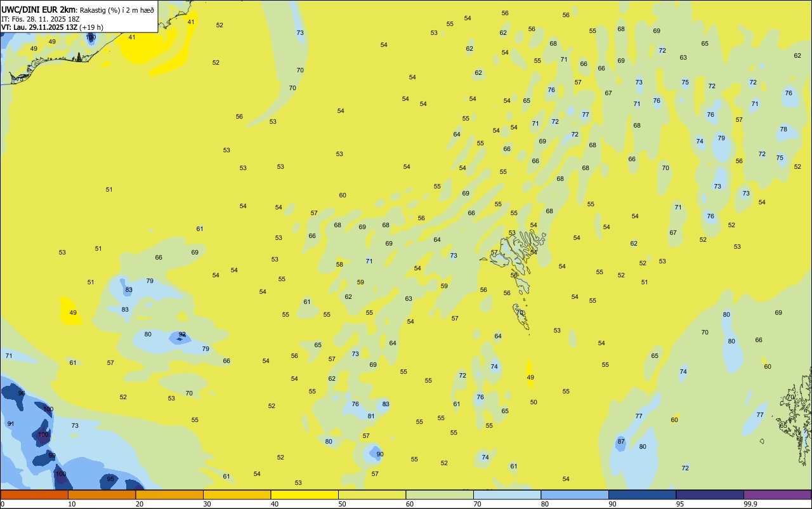Image resolution: width=812 pixels, height=509 pixels.
Task: Click the humidity value '91' on the map
Action: coord(11,424)
